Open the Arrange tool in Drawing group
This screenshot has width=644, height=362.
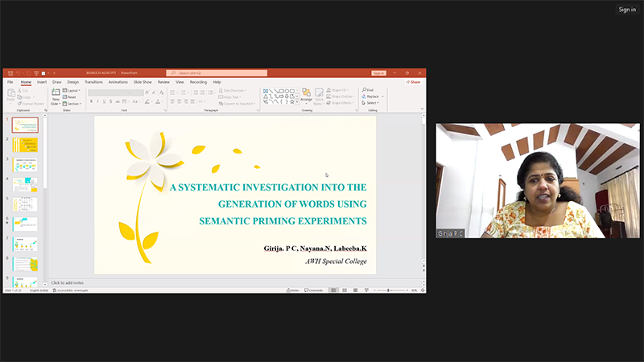coord(306,95)
